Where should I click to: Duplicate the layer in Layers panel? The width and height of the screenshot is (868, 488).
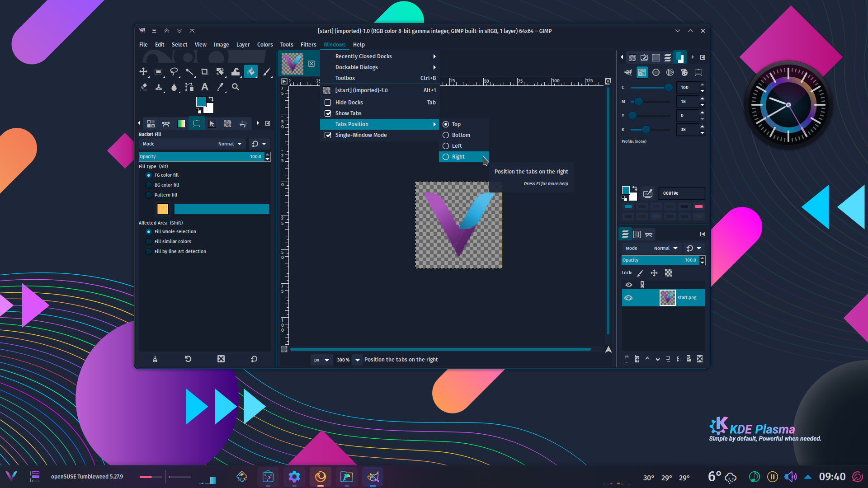(668, 359)
